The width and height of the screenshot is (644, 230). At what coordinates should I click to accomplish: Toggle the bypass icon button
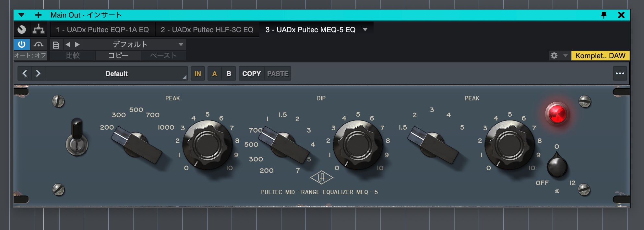39,44
